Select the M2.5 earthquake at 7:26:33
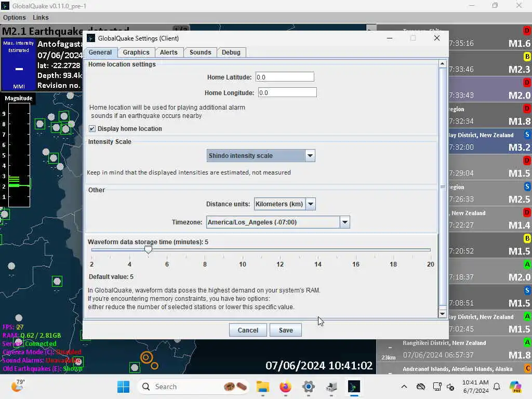The image size is (532, 399). click(490, 193)
